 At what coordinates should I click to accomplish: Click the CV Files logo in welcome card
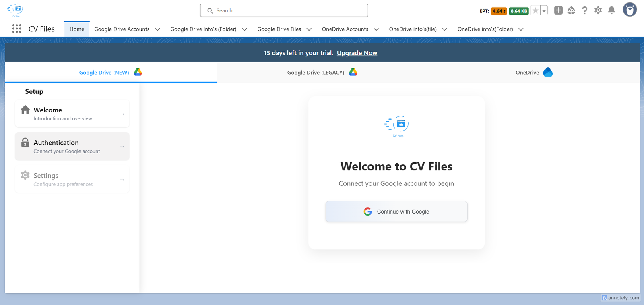click(x=396, y=127)
